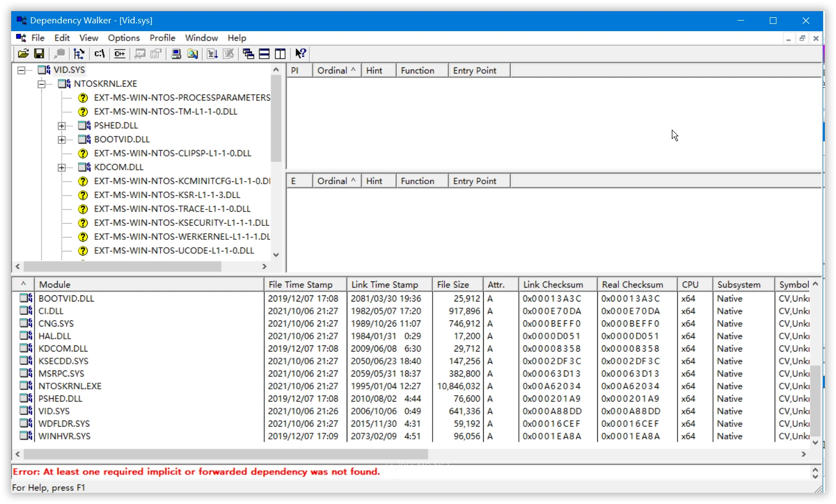Collapse the NTOSKRNL.EXE tree branch
Screen dimensions: 836x504
[x=42, y=83]
